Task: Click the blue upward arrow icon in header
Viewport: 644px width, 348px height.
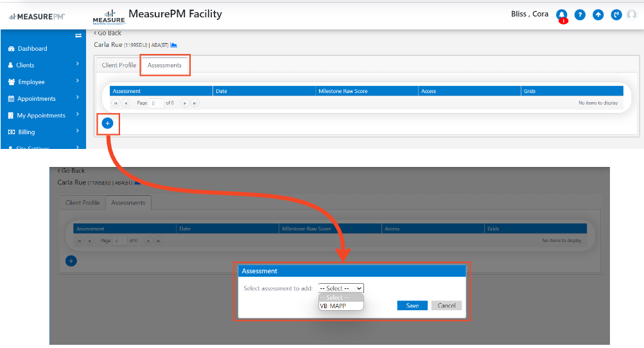Action: [x=598, y=15]
